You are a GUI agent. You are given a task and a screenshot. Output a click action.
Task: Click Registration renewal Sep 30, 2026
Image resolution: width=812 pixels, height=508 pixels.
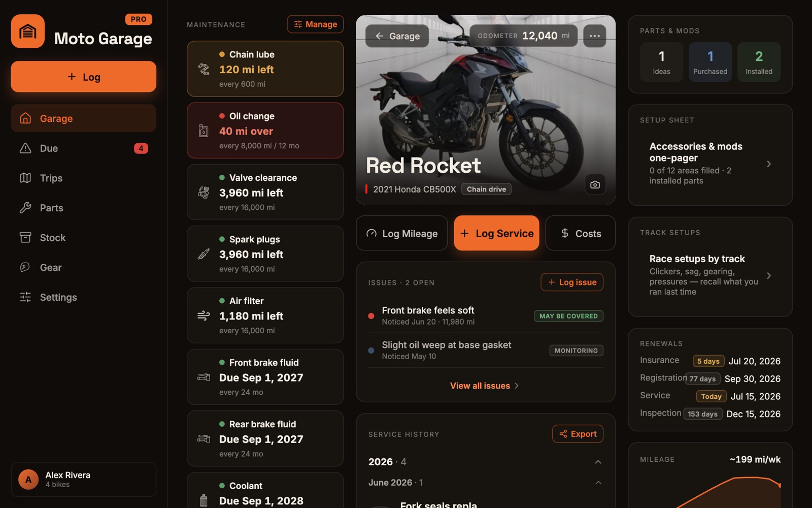752,379
